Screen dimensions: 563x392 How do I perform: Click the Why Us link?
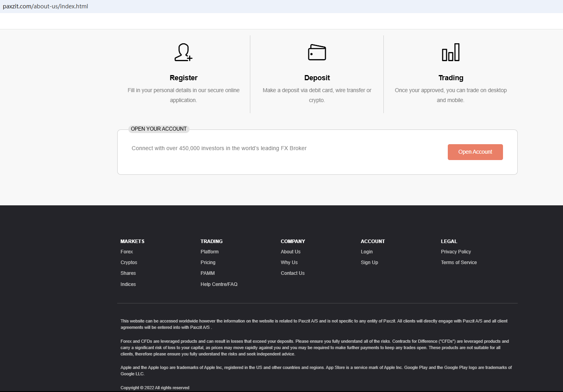coord(289,263)
